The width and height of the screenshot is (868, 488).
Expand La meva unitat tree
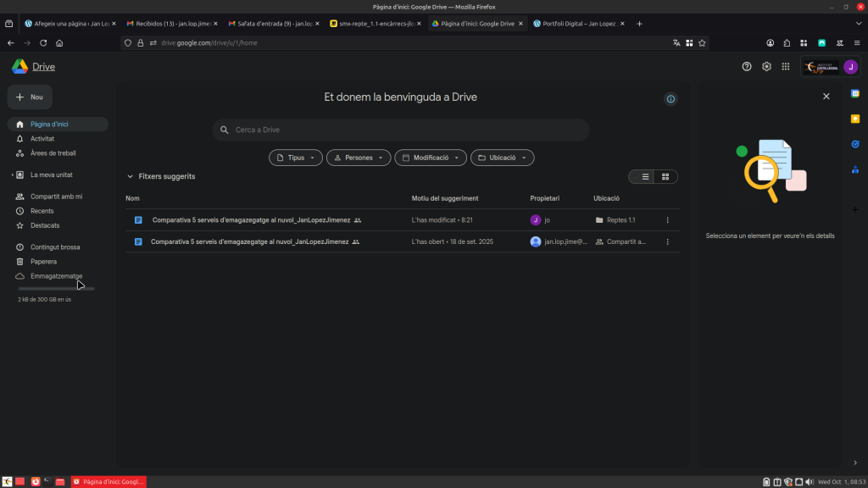(13, 175)
